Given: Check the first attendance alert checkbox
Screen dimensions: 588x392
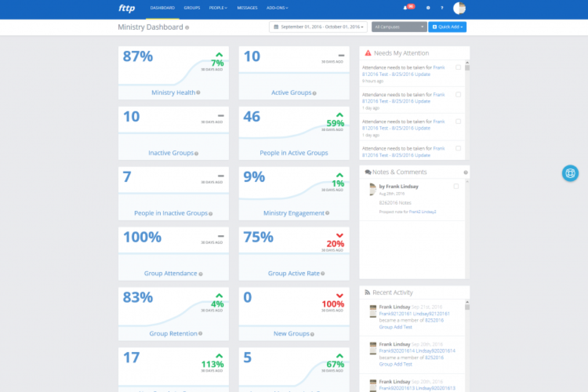Looking at the screenshot, I should click(458, 68).
